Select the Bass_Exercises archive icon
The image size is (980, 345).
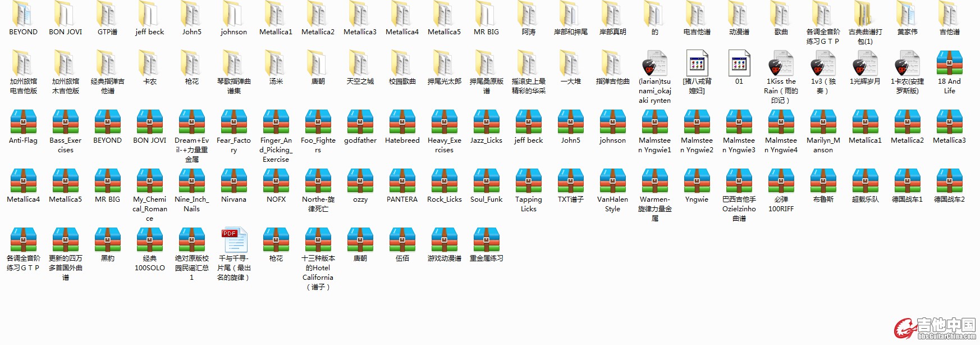point(66,122)
